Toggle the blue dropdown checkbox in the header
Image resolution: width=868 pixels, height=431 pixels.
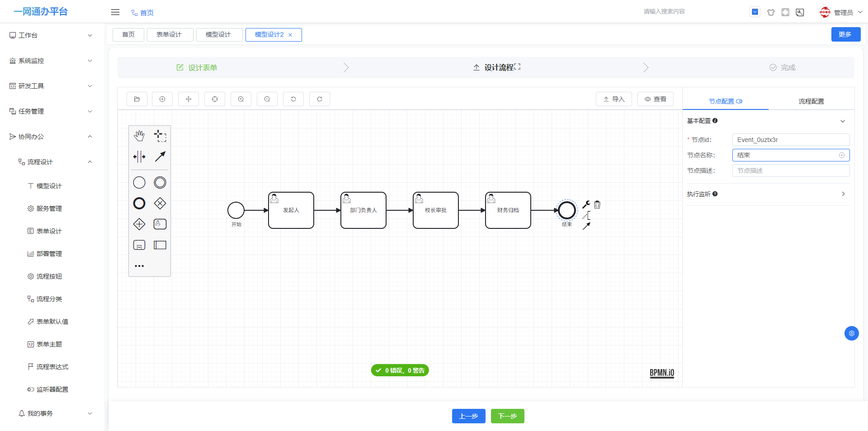click(x=755, y=12)
